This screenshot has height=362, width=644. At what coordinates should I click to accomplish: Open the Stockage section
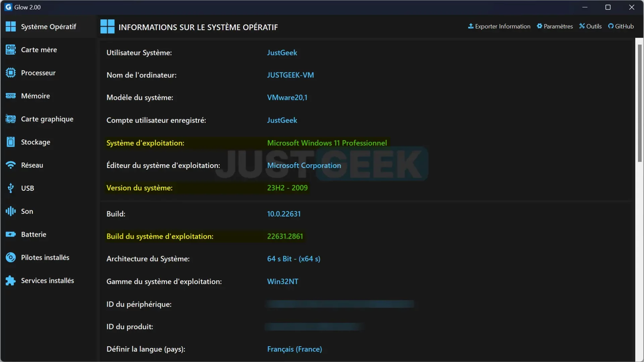pos(49,142)
